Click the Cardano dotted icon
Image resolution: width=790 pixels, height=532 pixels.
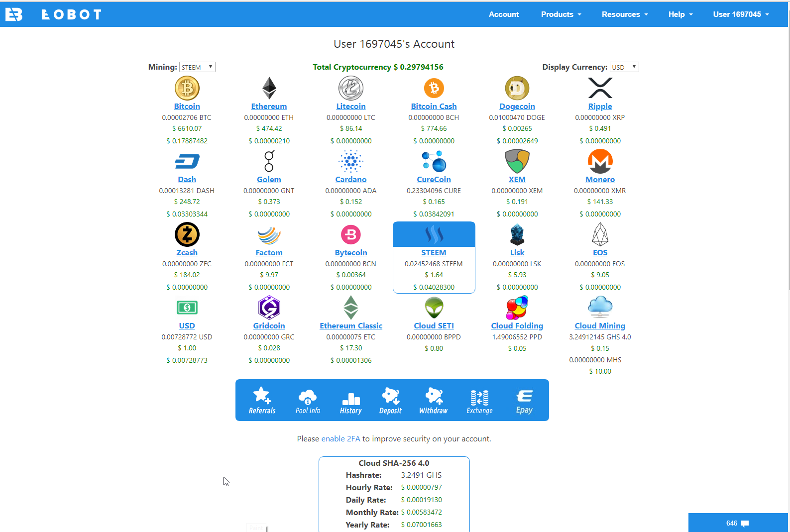pos(351,161)
